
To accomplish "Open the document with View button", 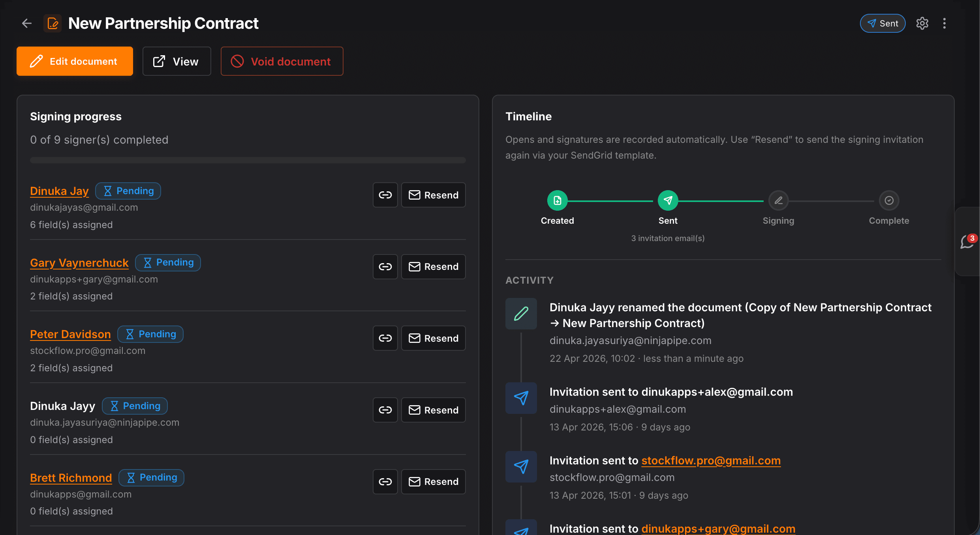I will point(176,61).
